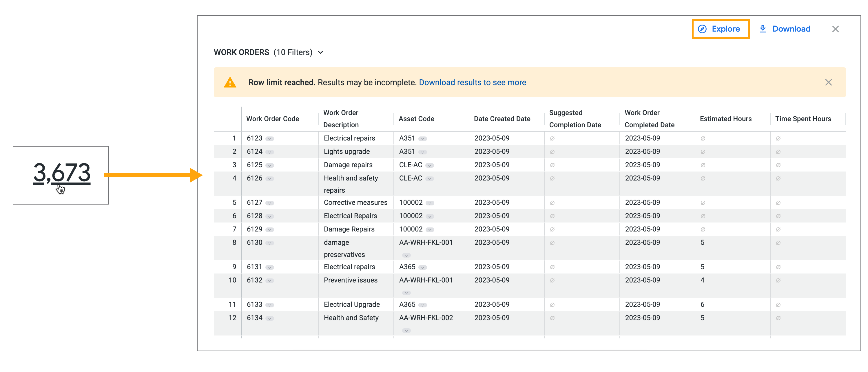The width and height of the screenshot is (868, 372).
Task: Expand the 10 Filters chevron
Action: (320, 52)
